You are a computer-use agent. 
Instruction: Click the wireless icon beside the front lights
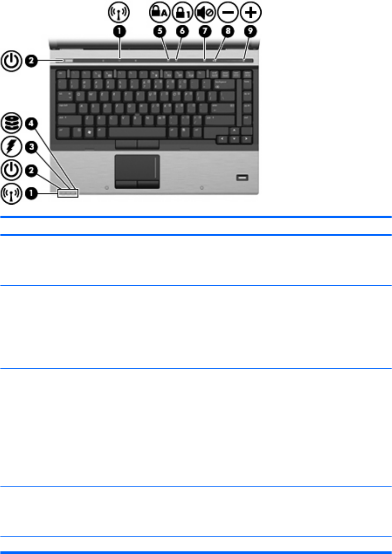pos(11,194)
